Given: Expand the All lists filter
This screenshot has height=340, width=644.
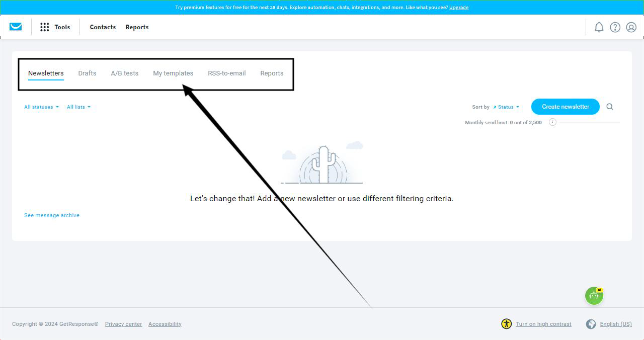Looking at the screenshot, I should 78,107.
